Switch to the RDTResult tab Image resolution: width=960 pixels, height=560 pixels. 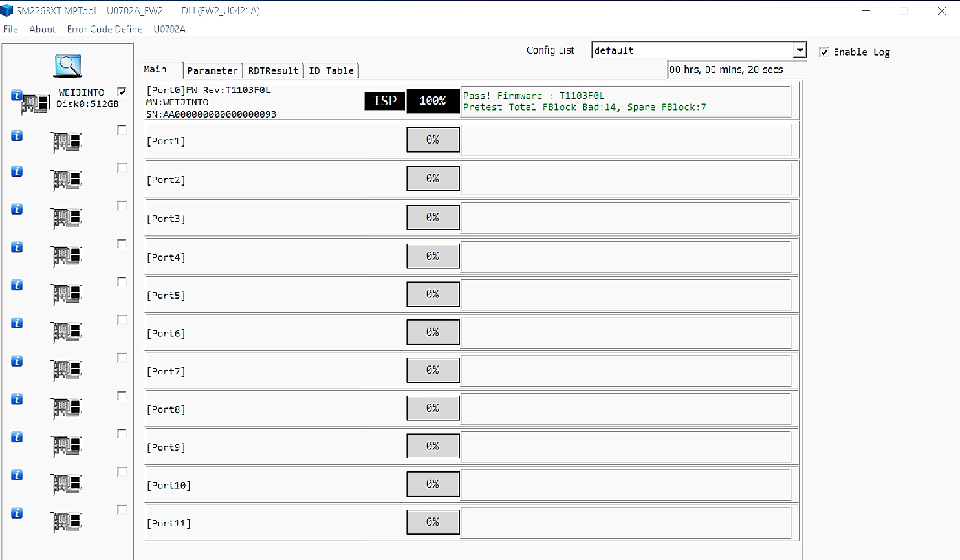[x=273, y=70]
